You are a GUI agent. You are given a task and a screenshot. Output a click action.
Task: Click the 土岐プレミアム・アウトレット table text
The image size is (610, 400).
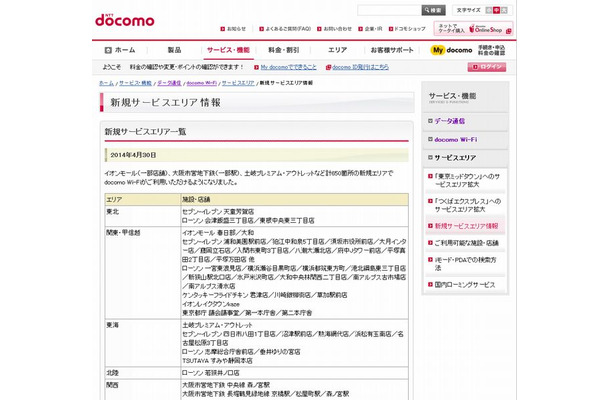coord(217,325)
